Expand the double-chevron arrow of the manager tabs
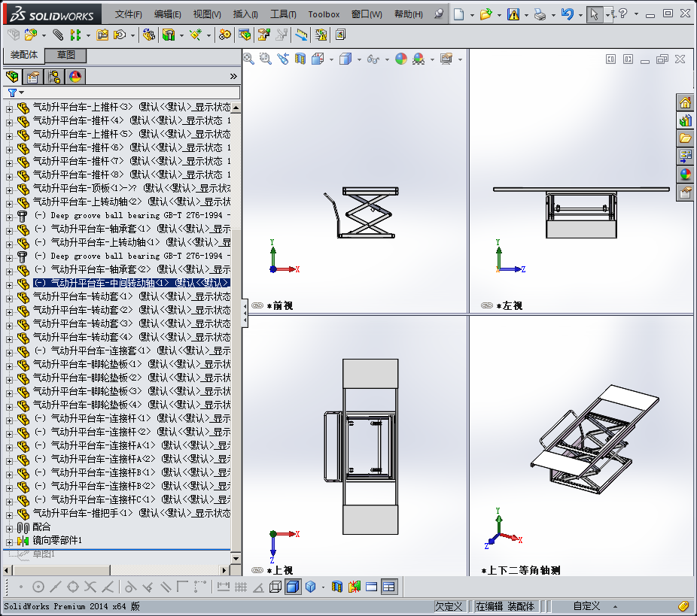The width and height of the screenshot is (697, 616). coord(233,77)
